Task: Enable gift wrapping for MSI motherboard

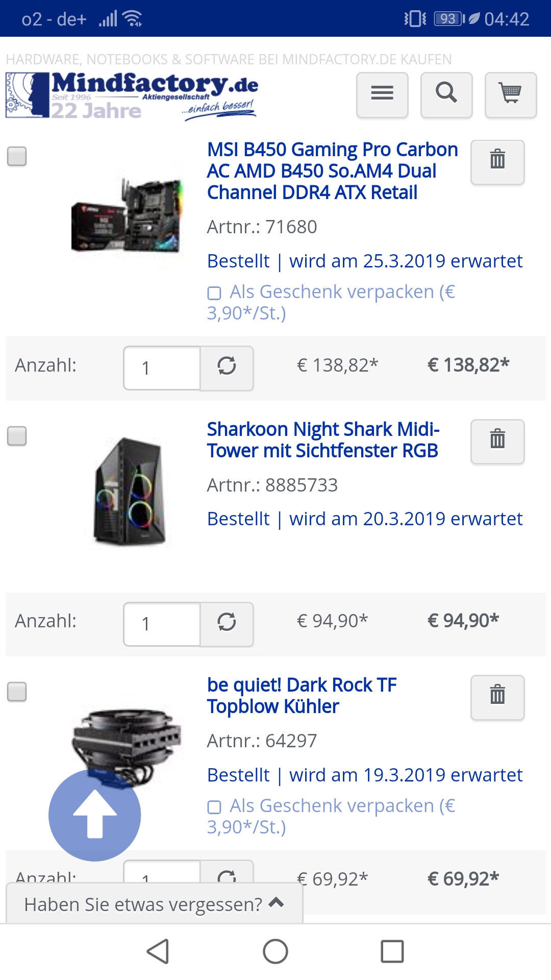Action: coord(214,293)
